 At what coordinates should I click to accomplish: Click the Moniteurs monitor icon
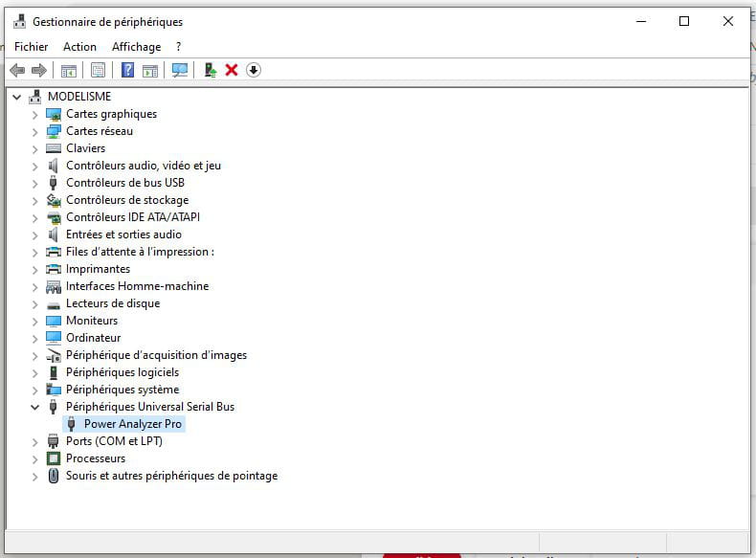(x=54, y=321)
